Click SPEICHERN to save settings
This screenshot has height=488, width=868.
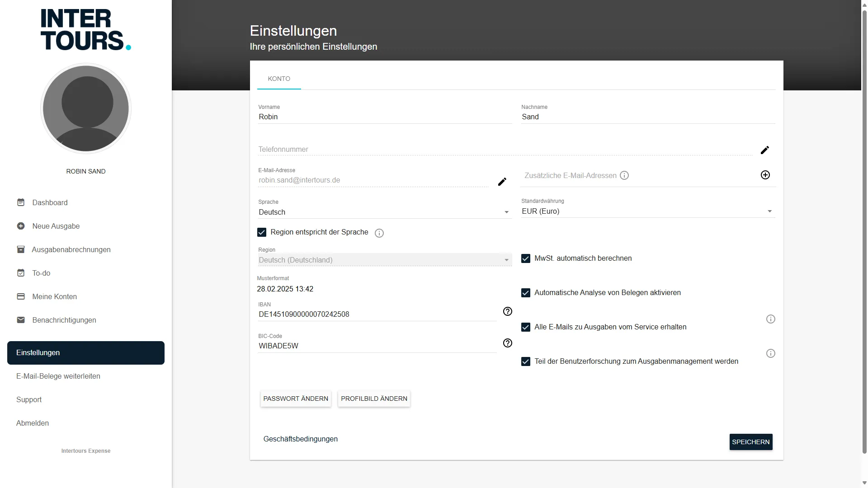point(750,442)
